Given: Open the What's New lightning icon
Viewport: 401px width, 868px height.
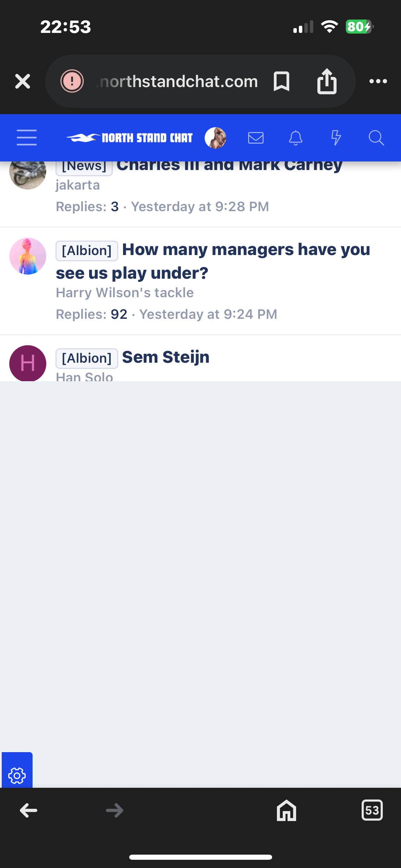Looking at the screenshot, I should point(336,138).
